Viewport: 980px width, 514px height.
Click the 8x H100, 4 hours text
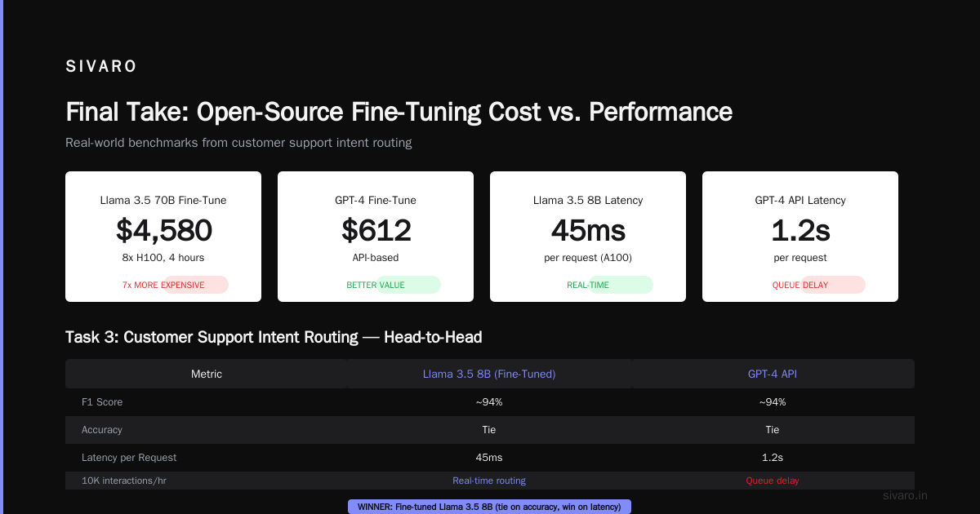(x=163, y=258)
